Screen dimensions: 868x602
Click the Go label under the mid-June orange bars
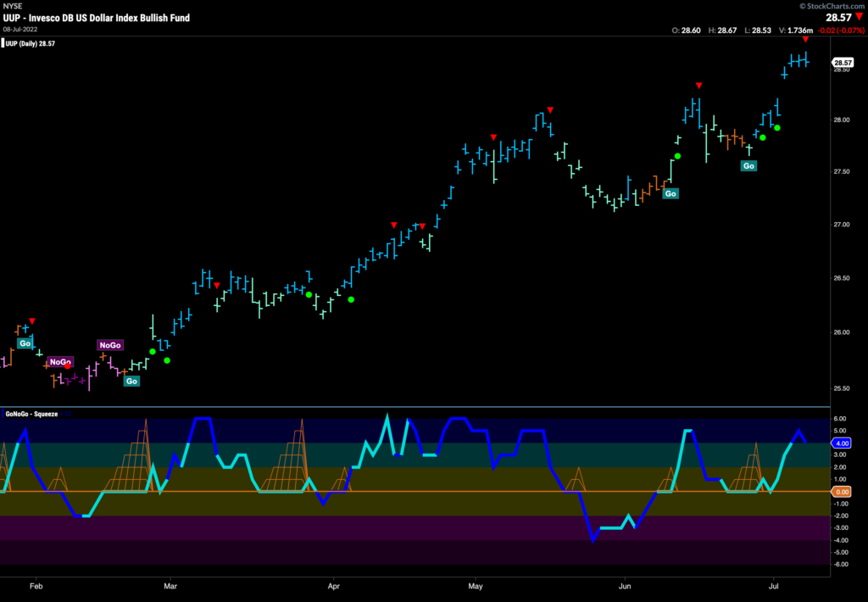tap(670, 193)
